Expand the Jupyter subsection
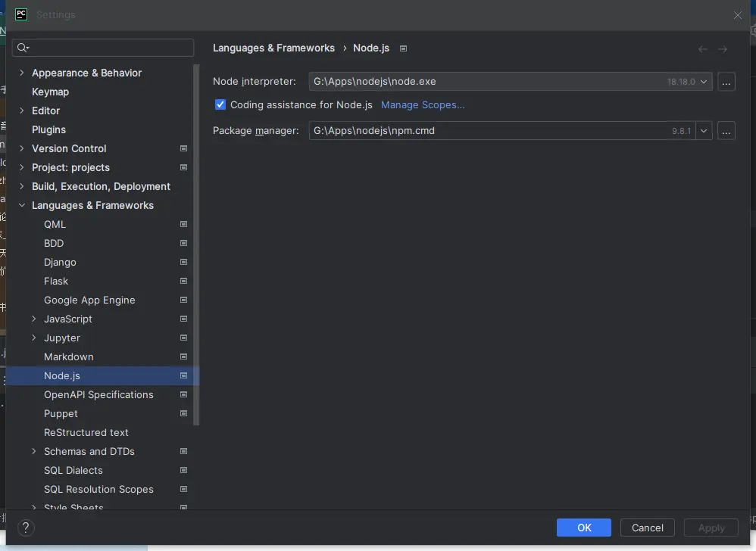 pyautogui.click(x=34, y=338)
